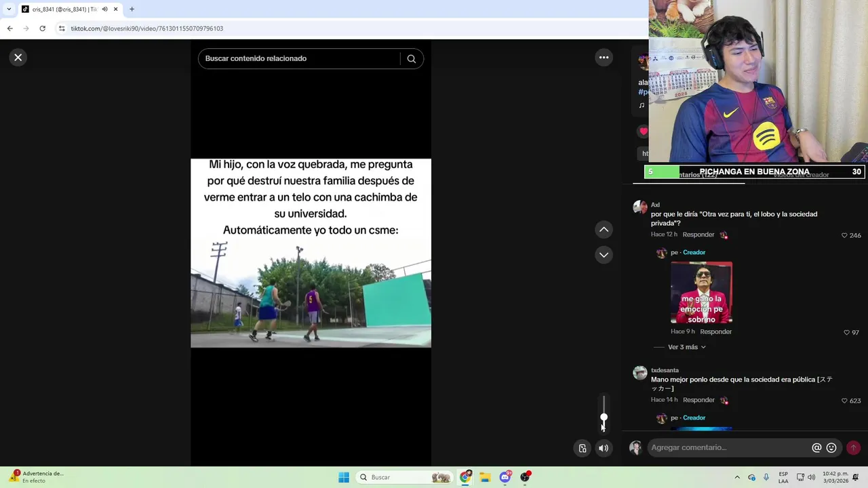Open Windows Start menu

[x=344, y=477]
